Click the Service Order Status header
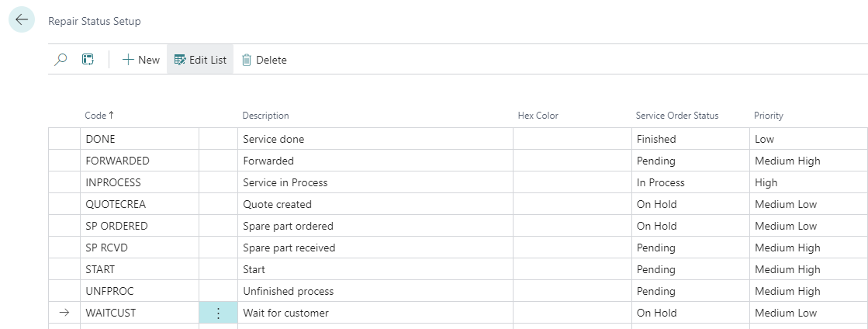Screen dimensions: 868x329 [676, 116]
